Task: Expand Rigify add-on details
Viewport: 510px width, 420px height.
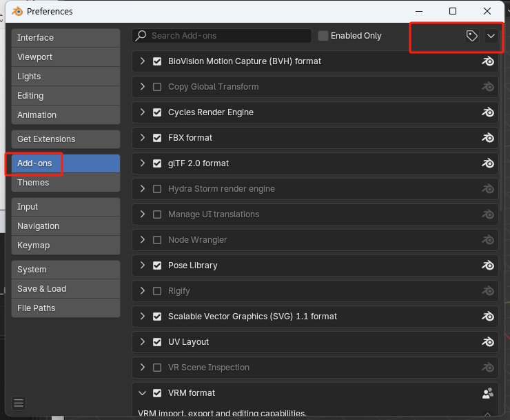Action: pos(142,291)
